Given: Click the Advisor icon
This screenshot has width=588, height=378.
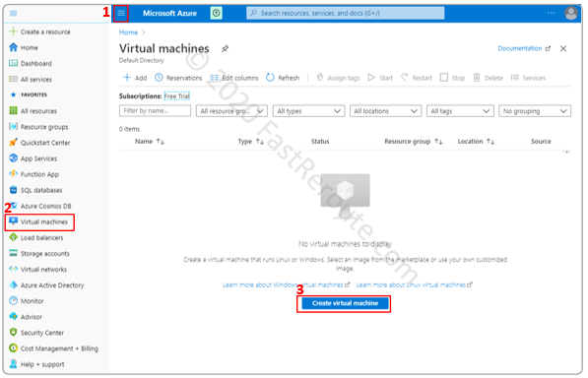Looking at the screenshot, I should click(x=13, y=317).
